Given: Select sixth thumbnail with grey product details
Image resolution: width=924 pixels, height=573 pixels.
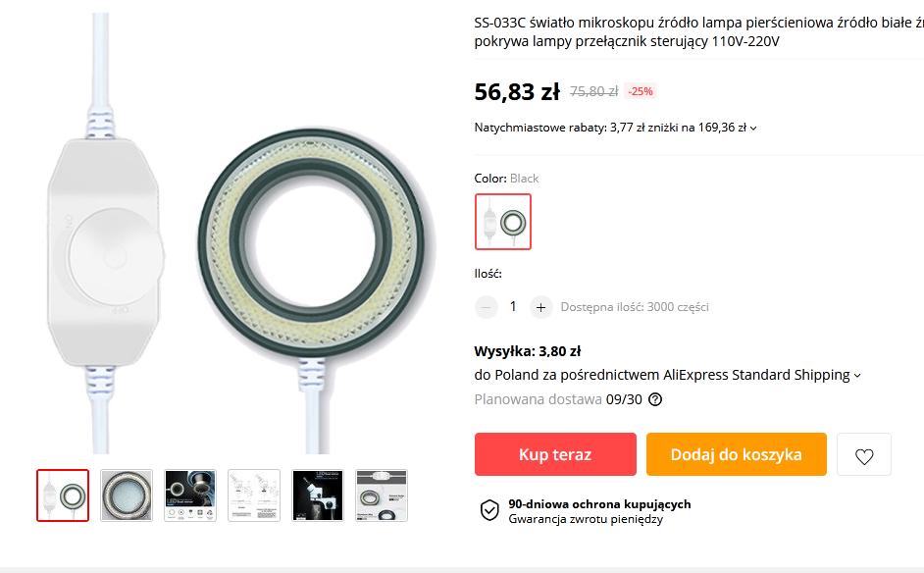Looking at the screenshot, I should (x=382, y=495).
